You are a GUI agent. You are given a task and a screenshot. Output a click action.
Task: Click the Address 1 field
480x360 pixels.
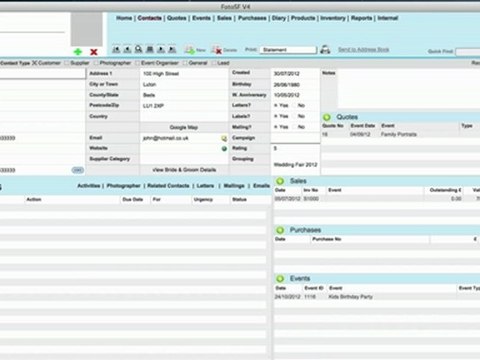click(184, 74)
